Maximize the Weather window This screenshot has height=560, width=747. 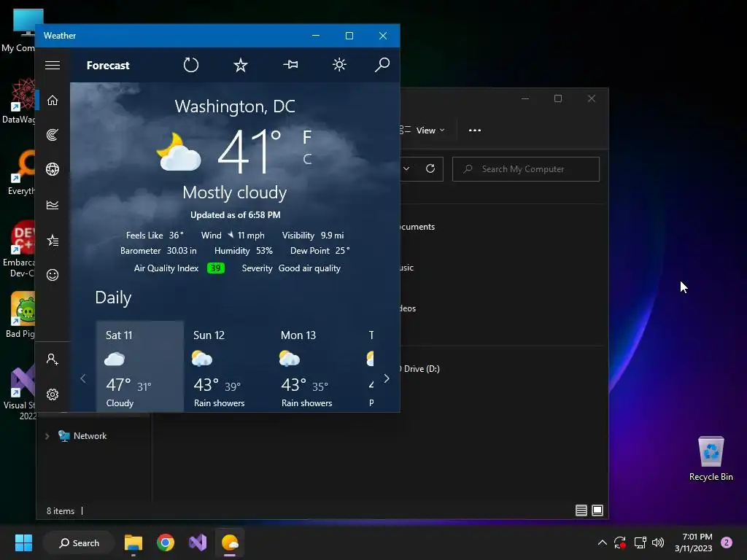(x=349, y=36)
